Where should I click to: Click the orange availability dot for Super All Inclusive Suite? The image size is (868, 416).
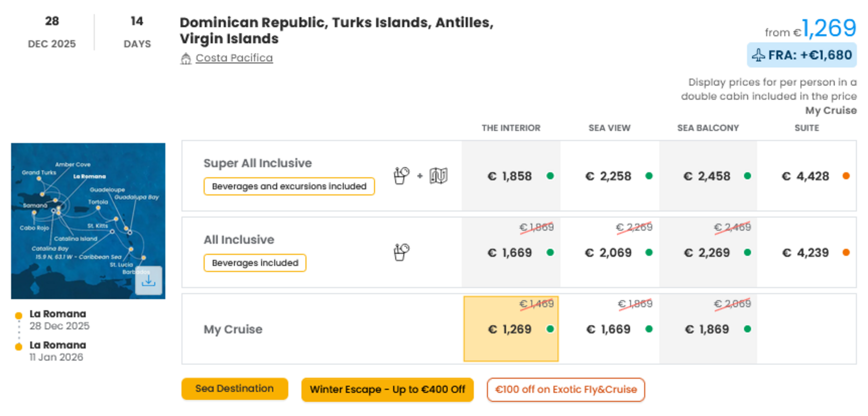[x=846, y=176]
